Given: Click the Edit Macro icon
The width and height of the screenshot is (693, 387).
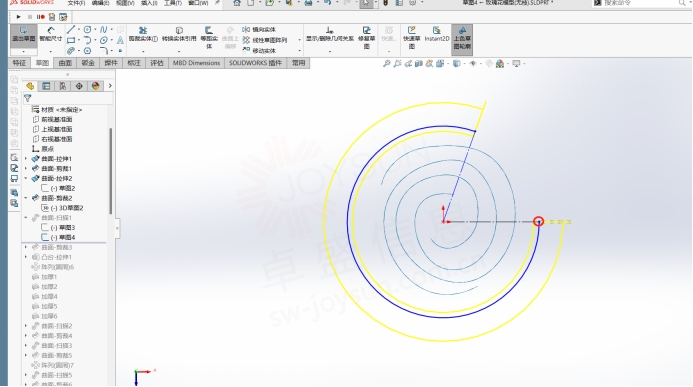Looking at the screenshot, I should (x=63, y=17).
